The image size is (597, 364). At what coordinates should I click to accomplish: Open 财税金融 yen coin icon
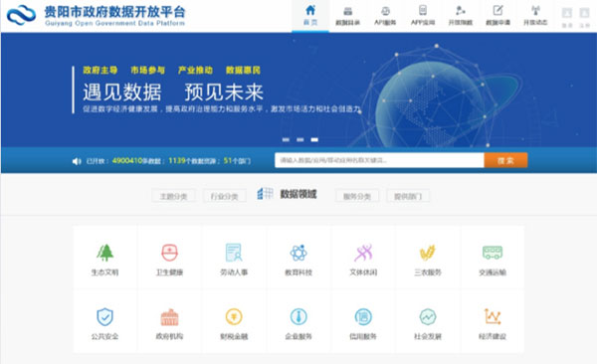click(234, 317)
